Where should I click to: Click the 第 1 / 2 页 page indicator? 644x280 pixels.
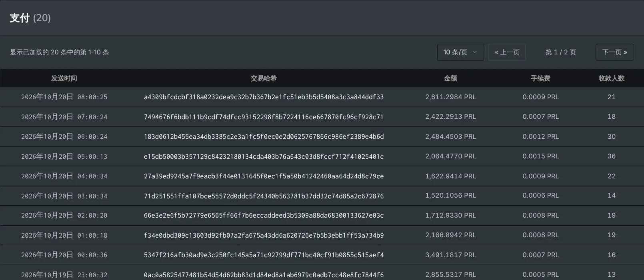click(561, 52)
